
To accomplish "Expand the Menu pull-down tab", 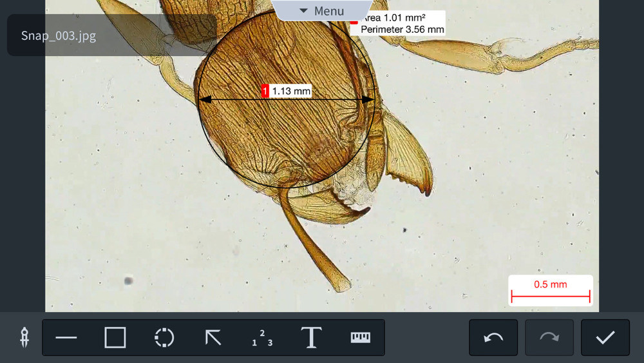I will tap(322, 10).
